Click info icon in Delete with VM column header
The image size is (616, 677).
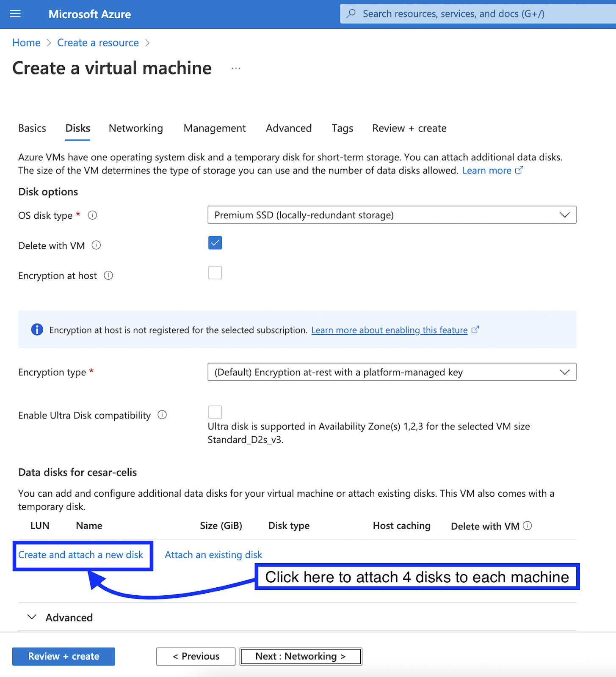(x=527, y=526)
